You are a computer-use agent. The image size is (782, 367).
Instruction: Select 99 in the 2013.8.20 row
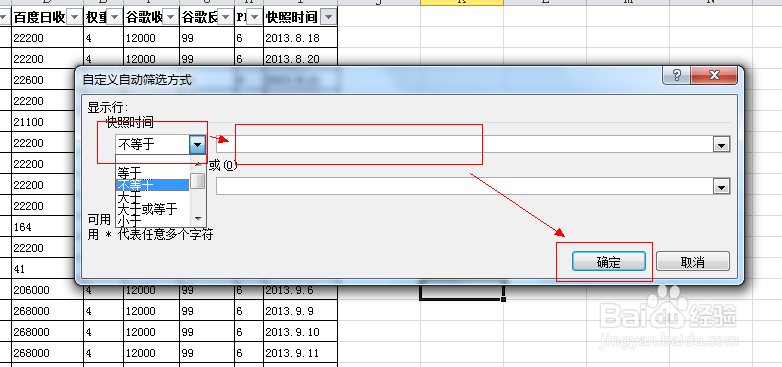(x=207, y=59)
